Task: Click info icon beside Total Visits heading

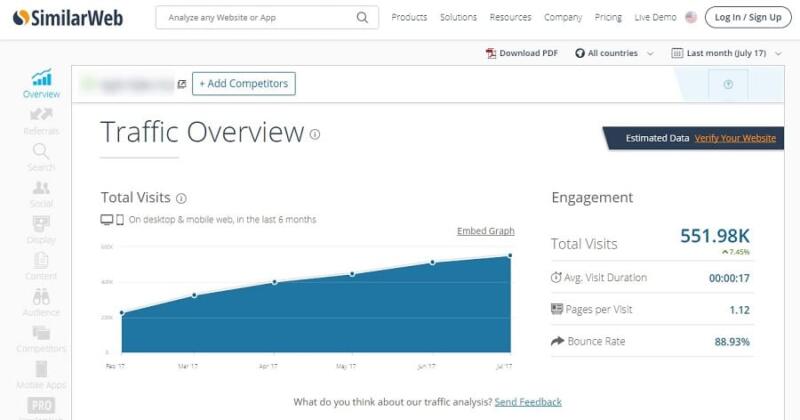Action: click(x=181, y=198)
